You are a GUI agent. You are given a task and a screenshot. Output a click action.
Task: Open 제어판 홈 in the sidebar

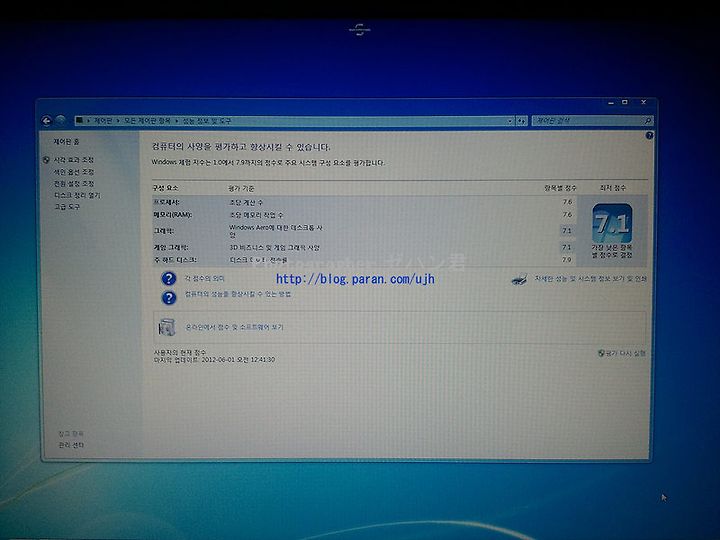(x=66, y=142)
